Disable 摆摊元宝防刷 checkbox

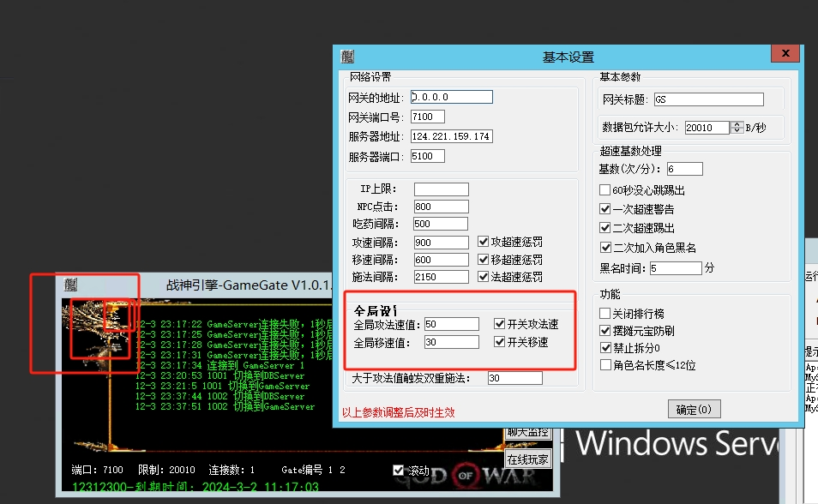coord(605,331)
